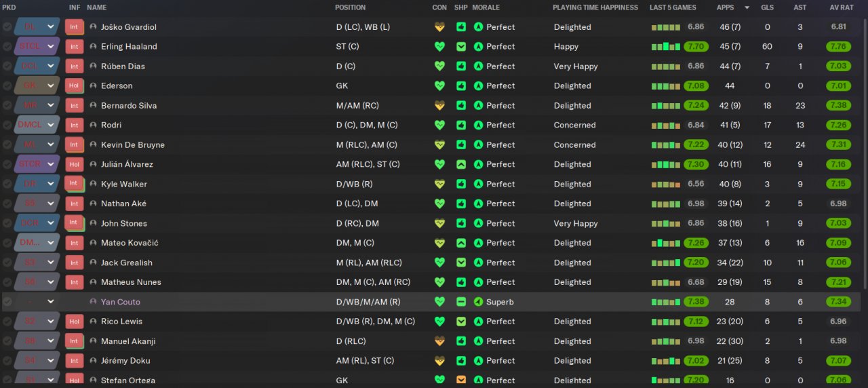Click Bernardo Silva's 'Int' info badge
Screen dimensions: 868x388
coord(74,106)
